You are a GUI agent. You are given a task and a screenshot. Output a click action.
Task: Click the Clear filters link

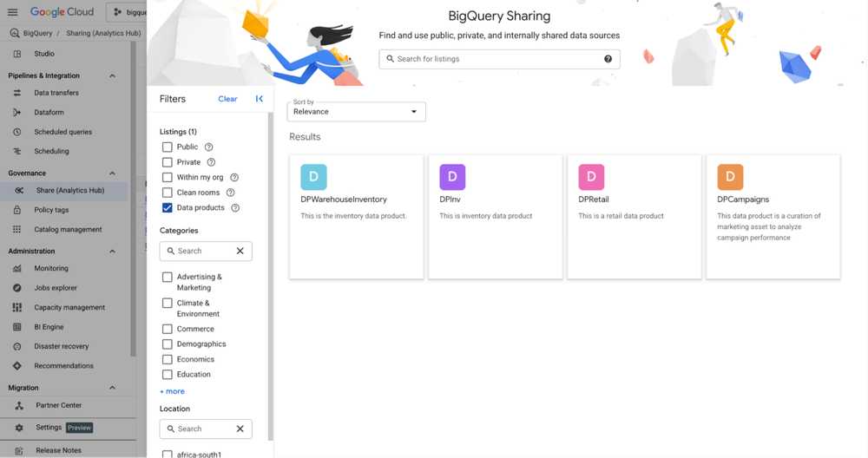227,99
